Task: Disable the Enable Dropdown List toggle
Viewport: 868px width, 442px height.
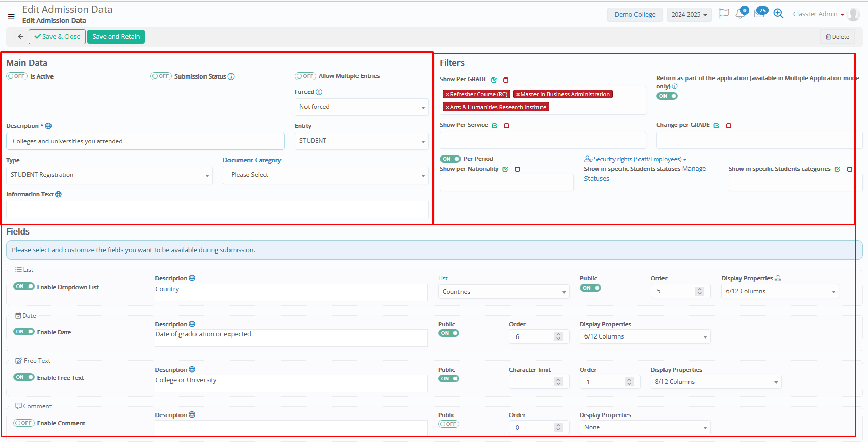Action: pos(24,287)
